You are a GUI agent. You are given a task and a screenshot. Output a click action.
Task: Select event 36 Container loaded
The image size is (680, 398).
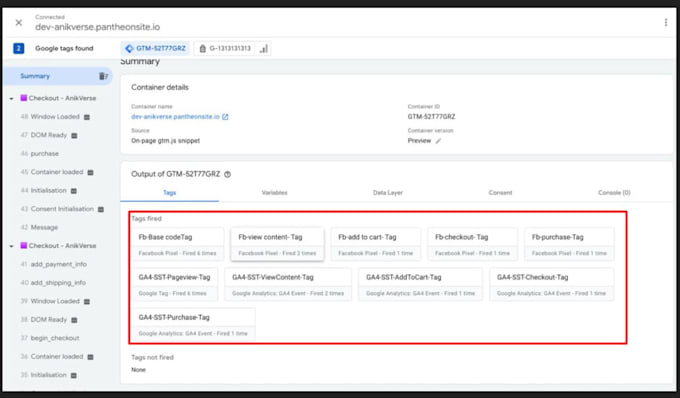(x=52, y=356)
